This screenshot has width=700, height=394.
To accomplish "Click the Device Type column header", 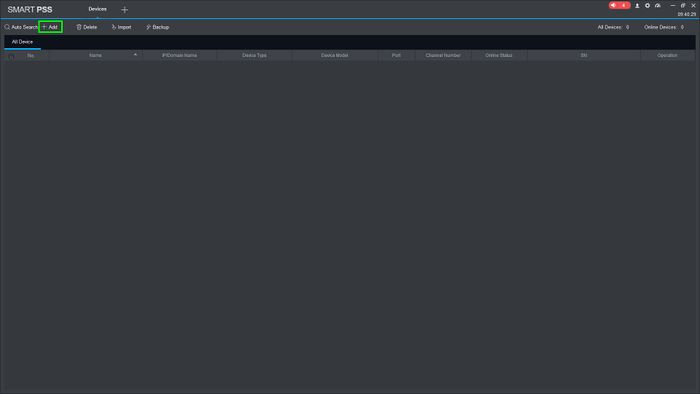I will click(x=254, y=55).
